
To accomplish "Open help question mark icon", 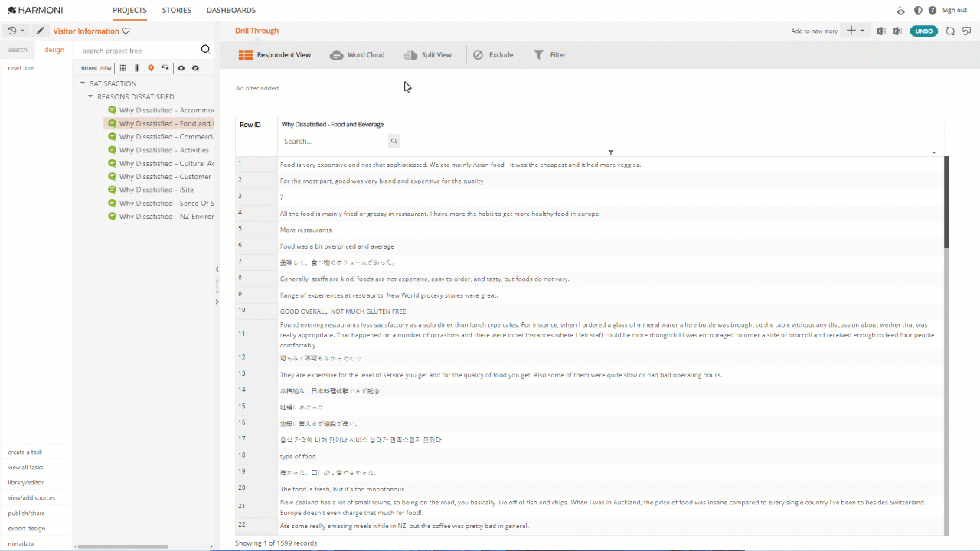I will click(x=933, y=10).
